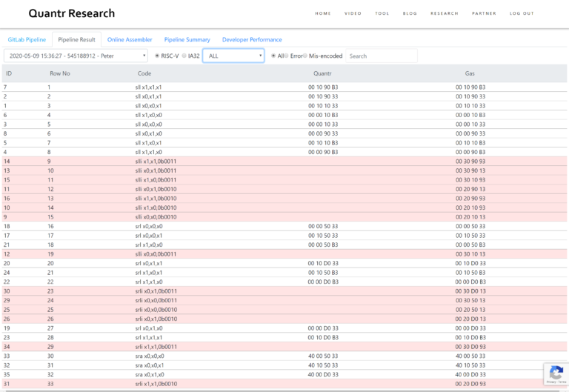Screen dimensions: 569x392
Task: Go to Developer Performance tab
Action: click(x=252, y=39)
